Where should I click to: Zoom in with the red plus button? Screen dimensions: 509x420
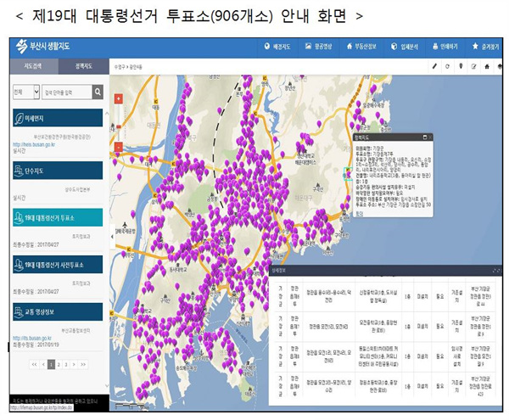(119, 98)
